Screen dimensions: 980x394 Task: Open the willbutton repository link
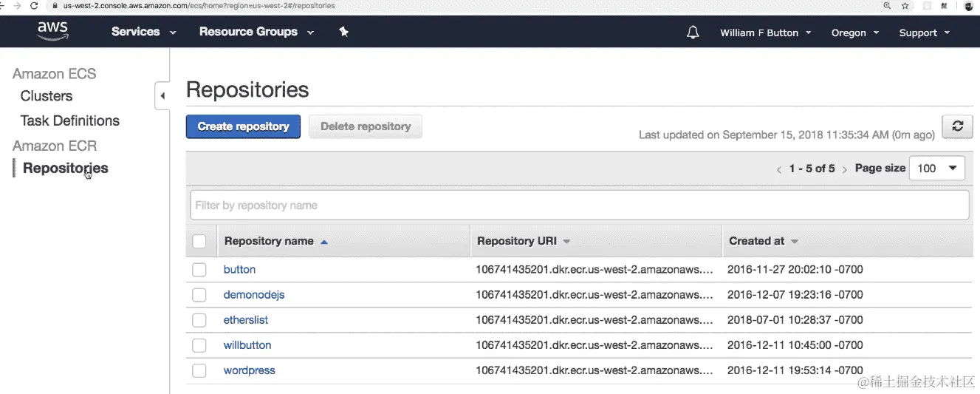tap(247, 345)
